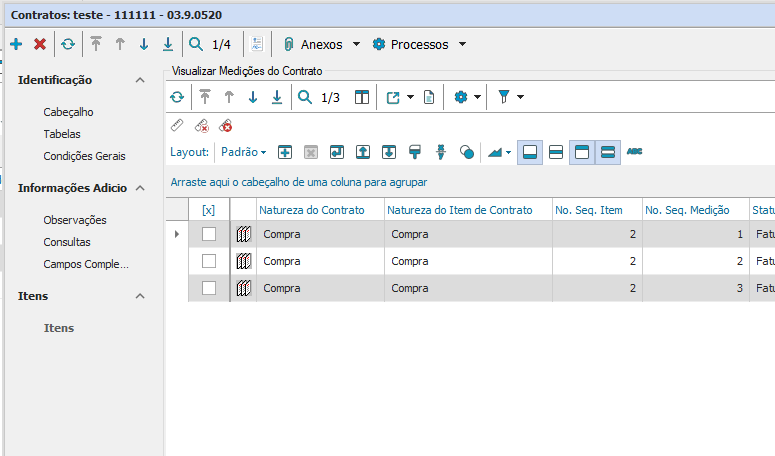
Task: Click the refresh icon in the top toolbar
Action: [67, 44]
